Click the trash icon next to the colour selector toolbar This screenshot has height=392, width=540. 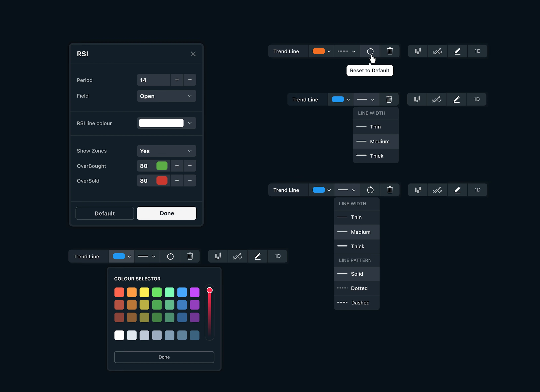point(190,256)
